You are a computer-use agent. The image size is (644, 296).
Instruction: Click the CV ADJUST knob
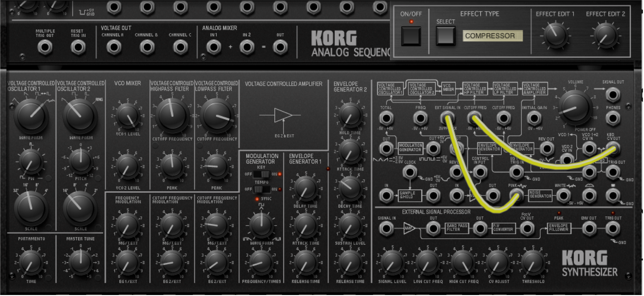(498, 262)
